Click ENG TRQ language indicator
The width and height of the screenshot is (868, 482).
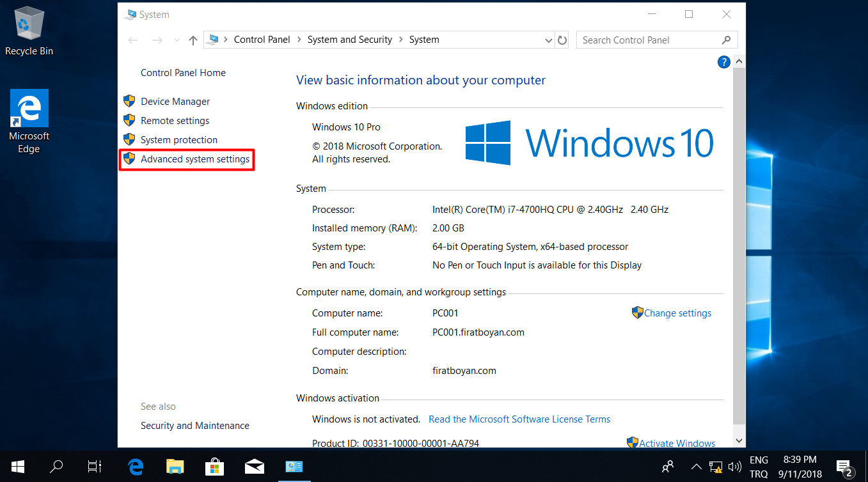759,467
